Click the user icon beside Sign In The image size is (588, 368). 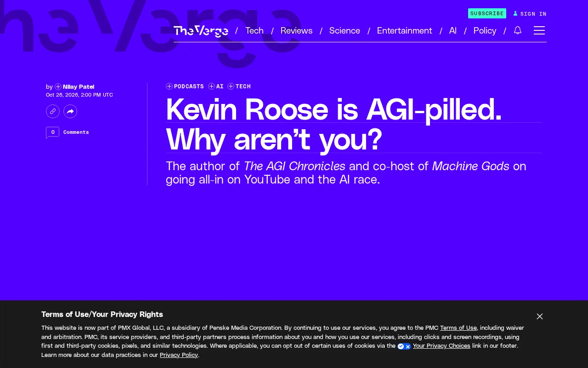tap(515, 14)
